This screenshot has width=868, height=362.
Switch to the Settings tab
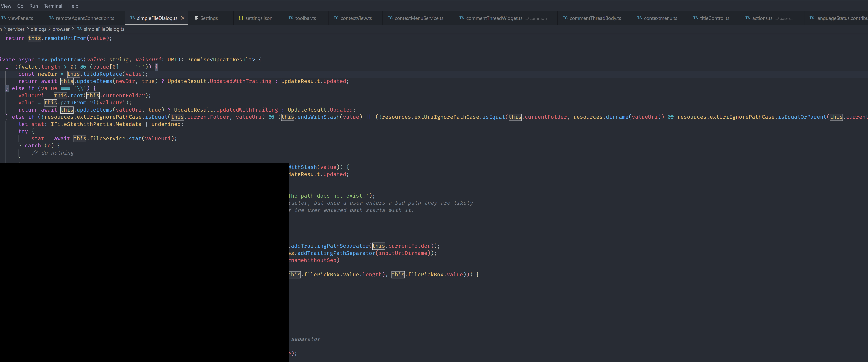coord(209,18)
